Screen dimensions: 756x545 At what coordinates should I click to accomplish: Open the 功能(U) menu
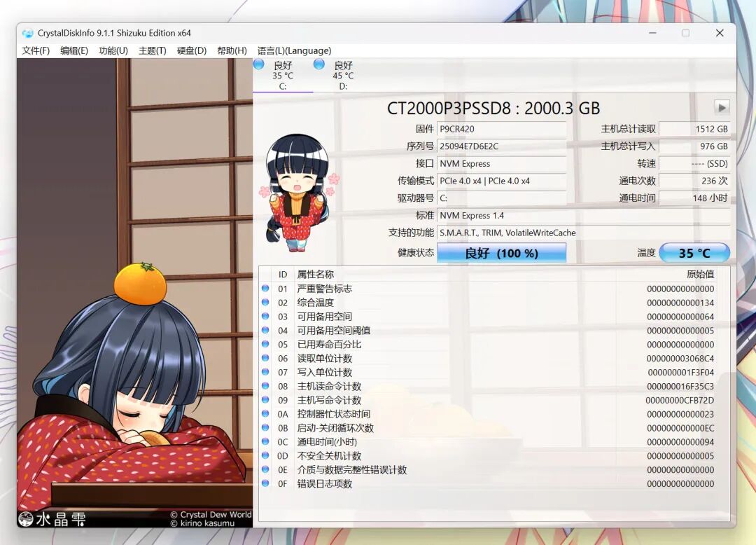[x=113, y=50]
